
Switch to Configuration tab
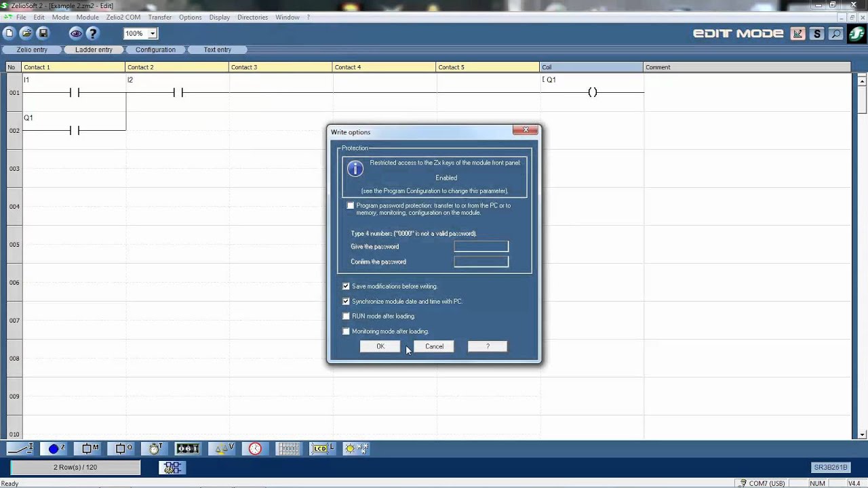click(155, 49)
